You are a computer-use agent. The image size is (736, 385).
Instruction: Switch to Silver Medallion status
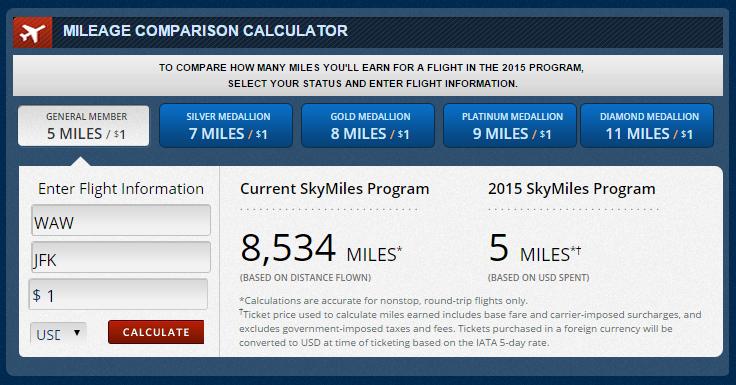[x=226, y=126]
